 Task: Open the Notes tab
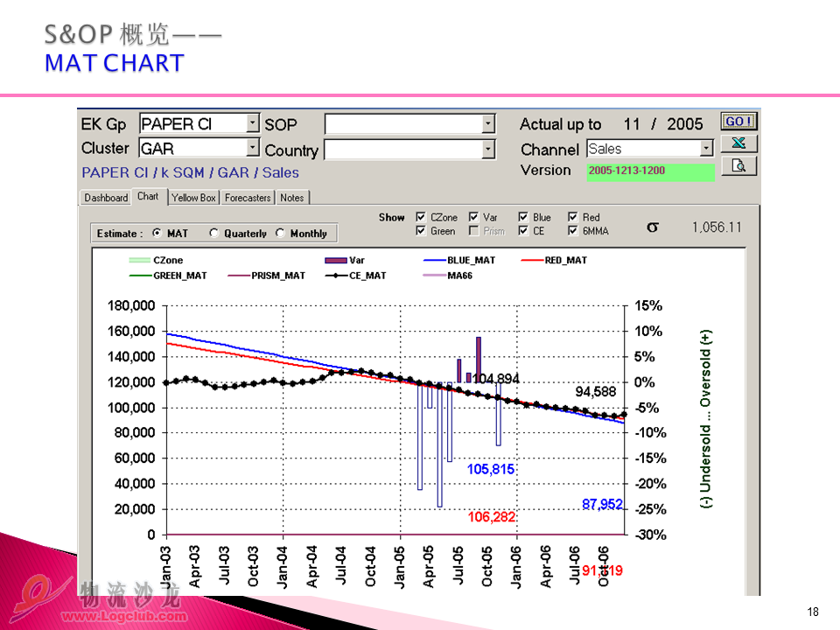(x=292, y=198)
